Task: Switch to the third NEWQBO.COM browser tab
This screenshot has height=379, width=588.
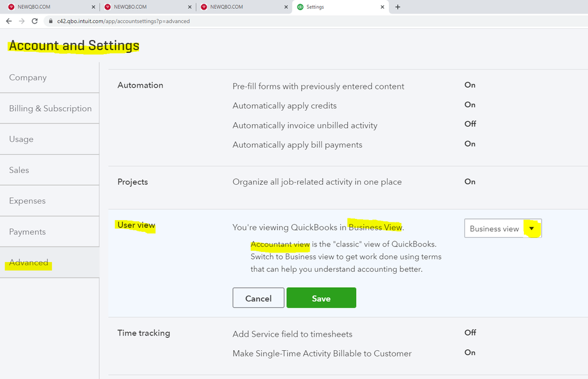Action: (x=227, y=7)
